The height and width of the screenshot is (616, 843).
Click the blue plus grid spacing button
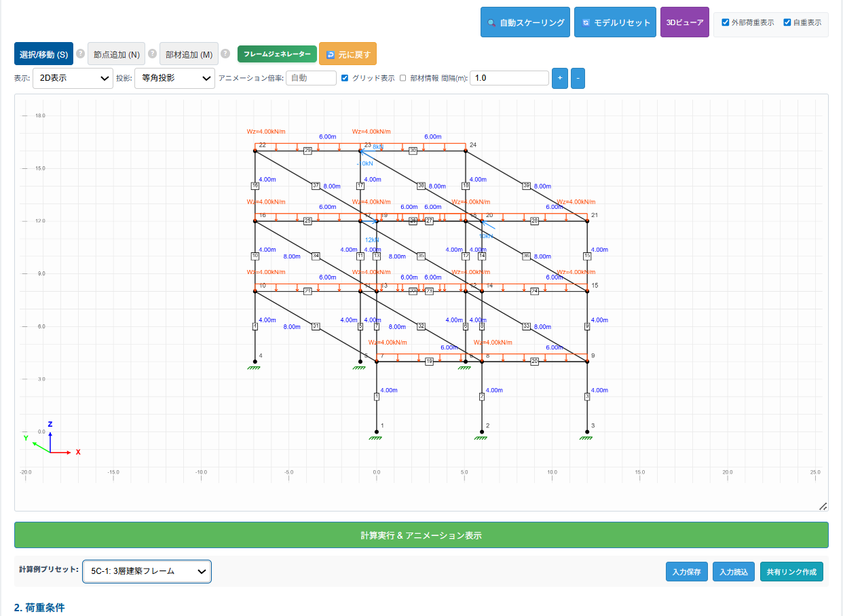pyautogui.click(x=559, y=78)
